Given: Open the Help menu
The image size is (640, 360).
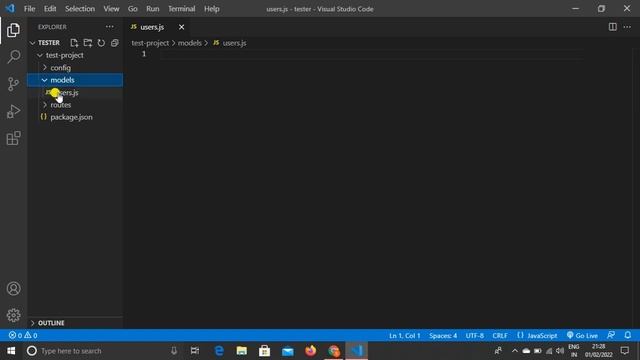Looking at the screenshot, I should pyautogui.click(x=212, y=9).
